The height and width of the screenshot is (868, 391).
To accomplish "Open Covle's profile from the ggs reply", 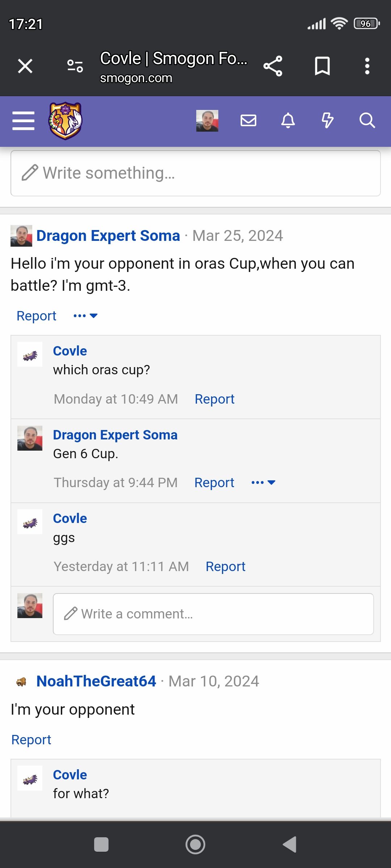I will 70,518.
